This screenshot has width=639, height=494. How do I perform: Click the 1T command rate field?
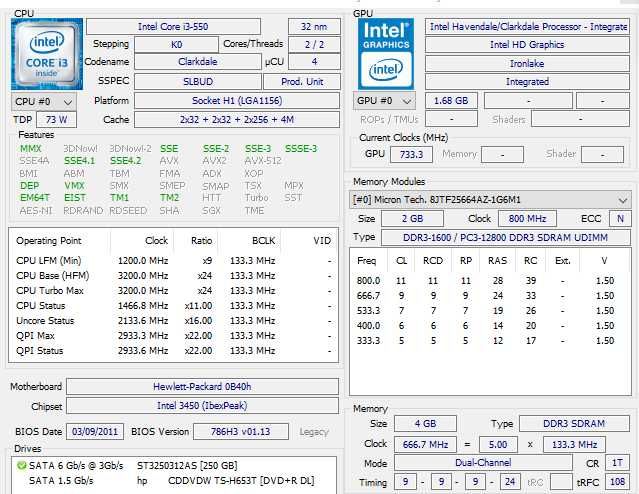(617, 463)
